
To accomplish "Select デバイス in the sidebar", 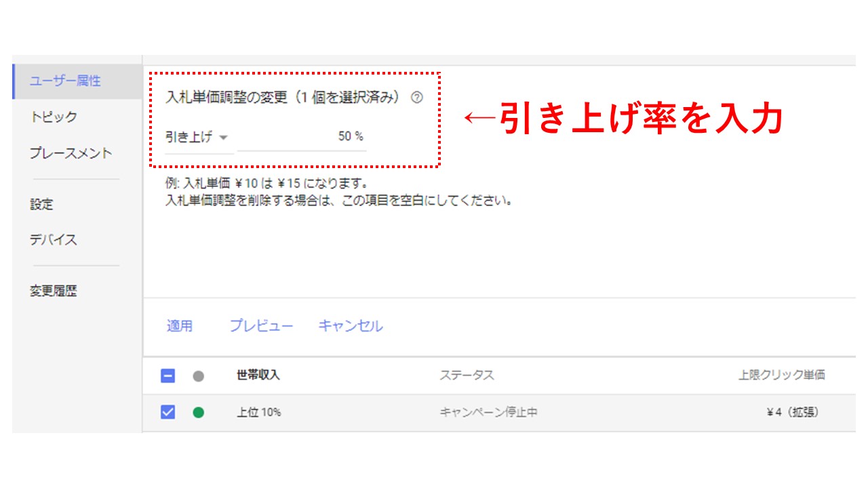I will point(54,240).
